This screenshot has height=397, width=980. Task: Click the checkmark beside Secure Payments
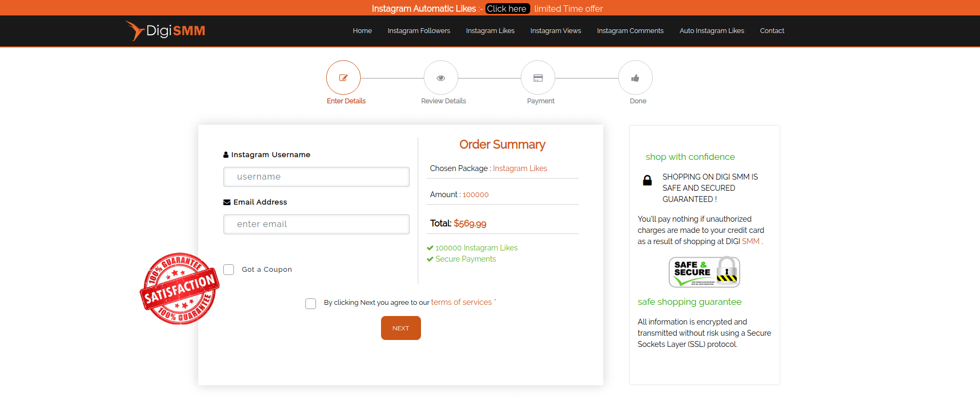pyautogui.click(x=430, y=259)
